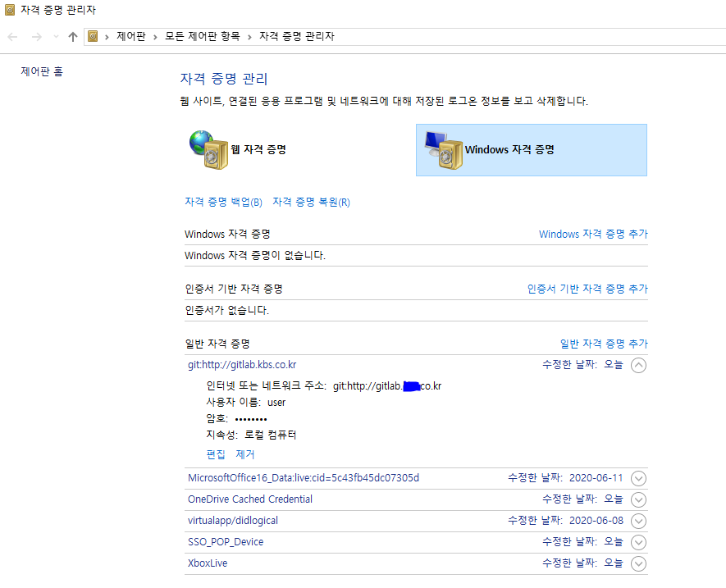
Task: Click 일반 자격 증명 추가 link
Action: tap(604, 344)
